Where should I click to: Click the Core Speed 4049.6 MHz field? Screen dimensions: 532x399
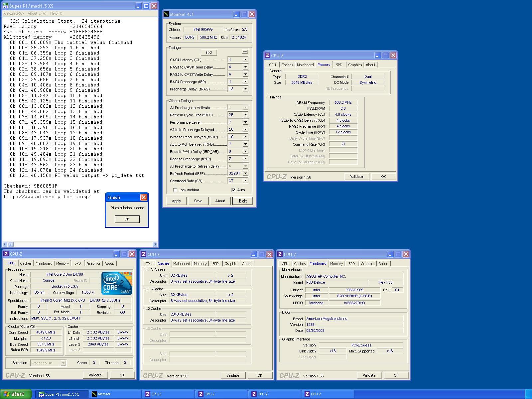[x=46, y=332]
